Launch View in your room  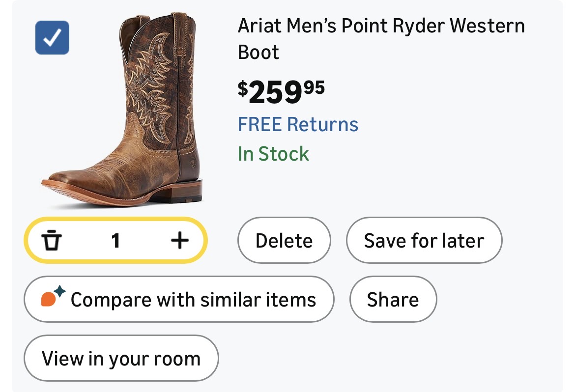(121, 359)
